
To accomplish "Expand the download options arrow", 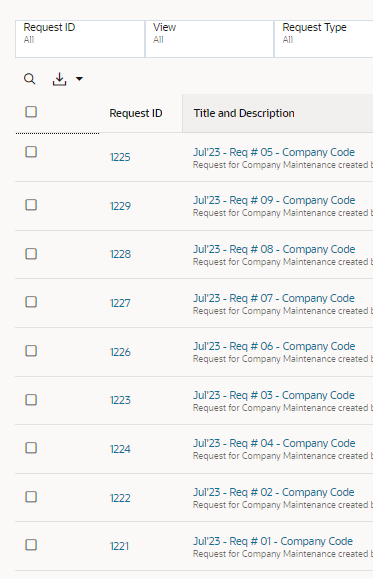I will [x=79, y=79].
